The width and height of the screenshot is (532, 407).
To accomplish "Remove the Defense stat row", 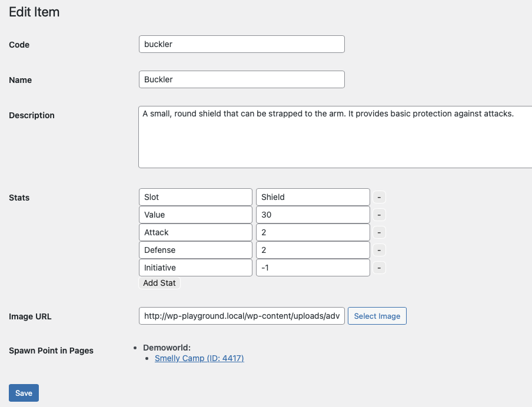I will pos(380,250).
